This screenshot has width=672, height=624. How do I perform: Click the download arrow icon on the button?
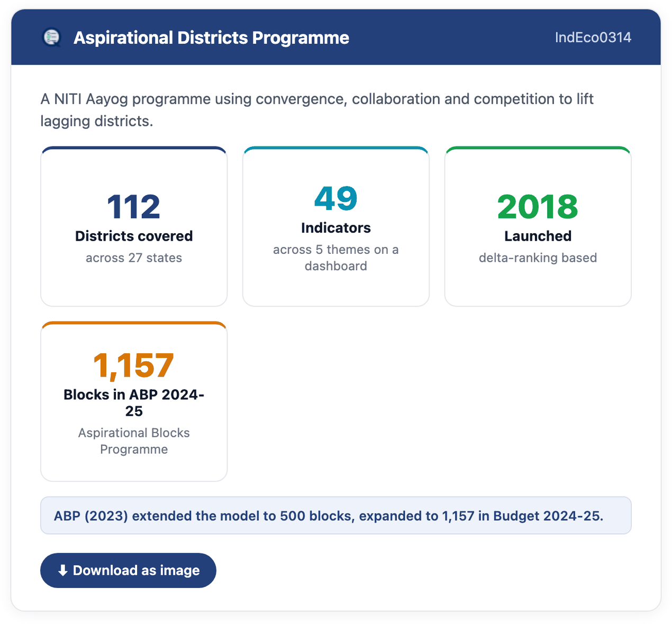(x=62, y=570)
